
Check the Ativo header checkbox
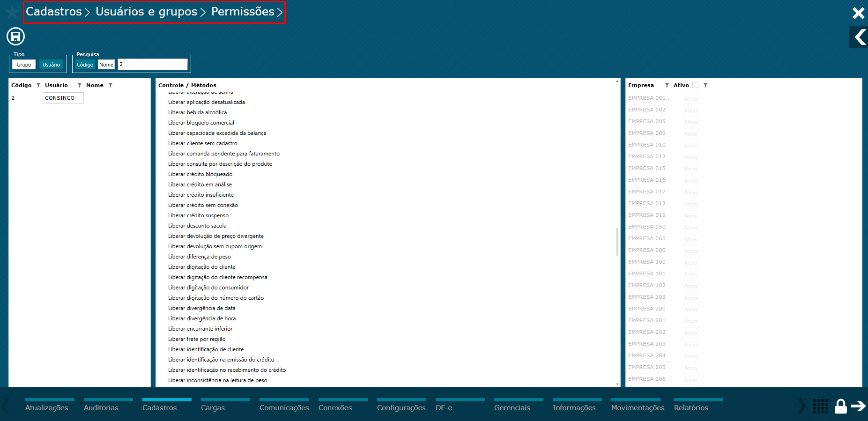[x=695, y=85]
